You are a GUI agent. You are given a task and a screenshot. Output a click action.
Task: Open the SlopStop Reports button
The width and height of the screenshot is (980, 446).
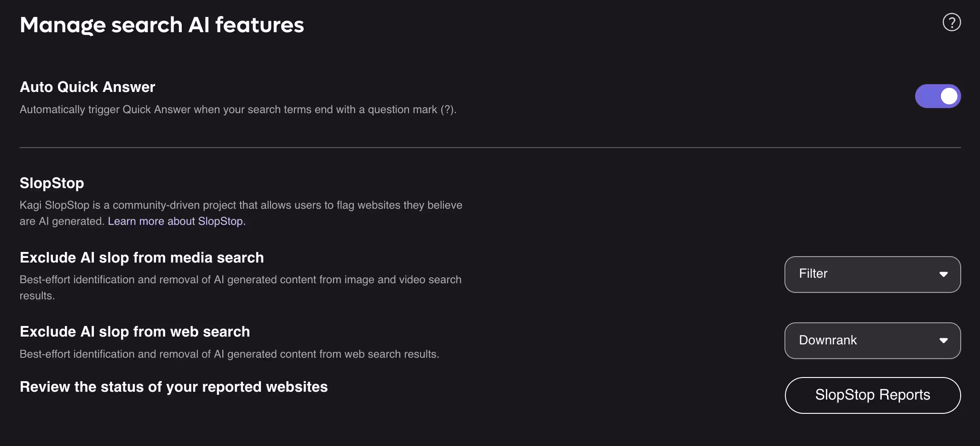872,395
